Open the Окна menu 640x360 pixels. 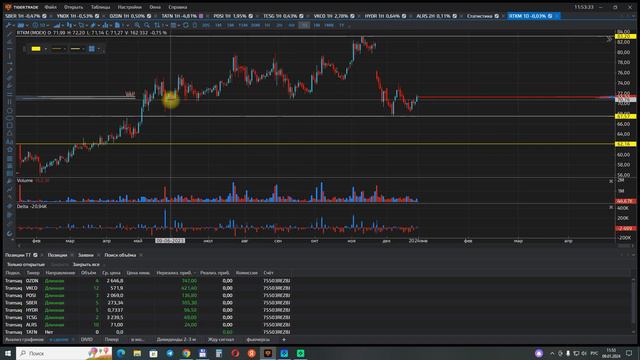coord(155,7)
